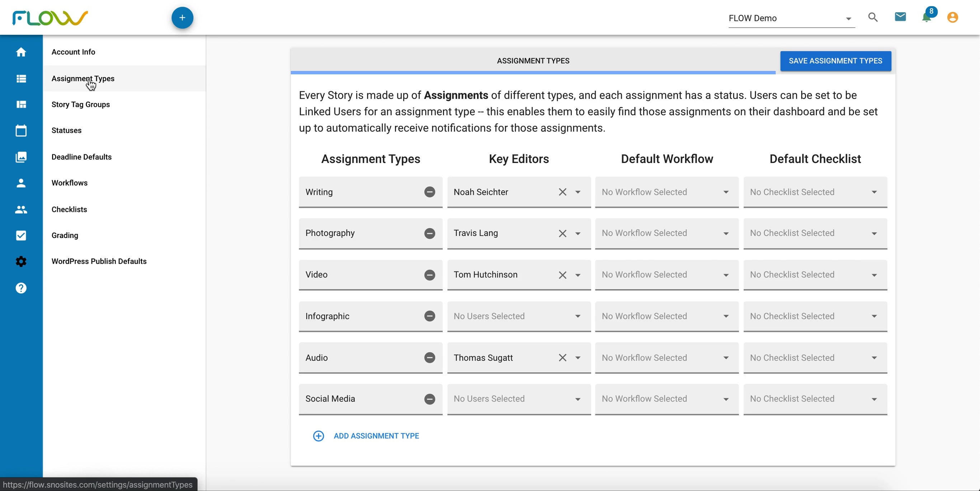
Task: Open the Audio Default Checklist dropdown
Action: coord(875,358)
